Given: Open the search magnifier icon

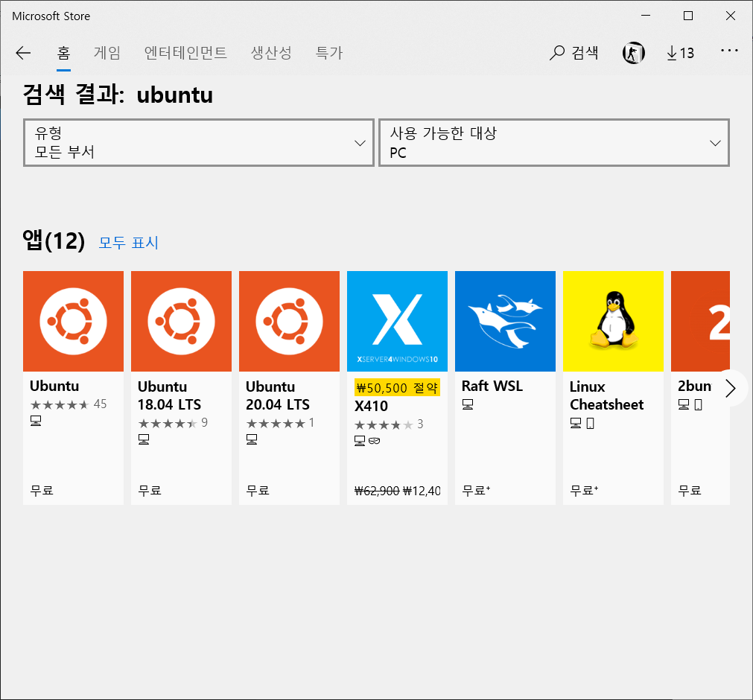Looking at the screenshot, I should coord(557,53).
